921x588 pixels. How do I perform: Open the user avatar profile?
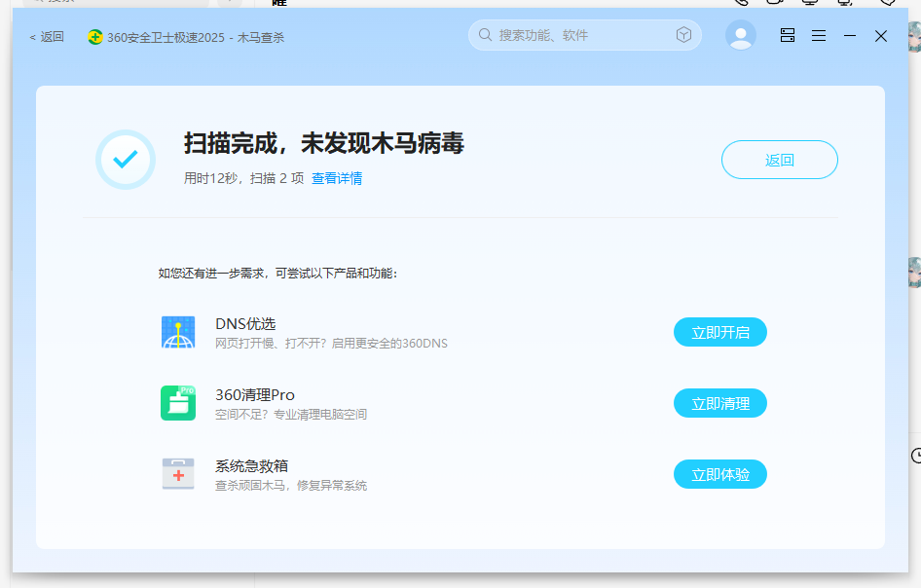[x=741, y=36]
